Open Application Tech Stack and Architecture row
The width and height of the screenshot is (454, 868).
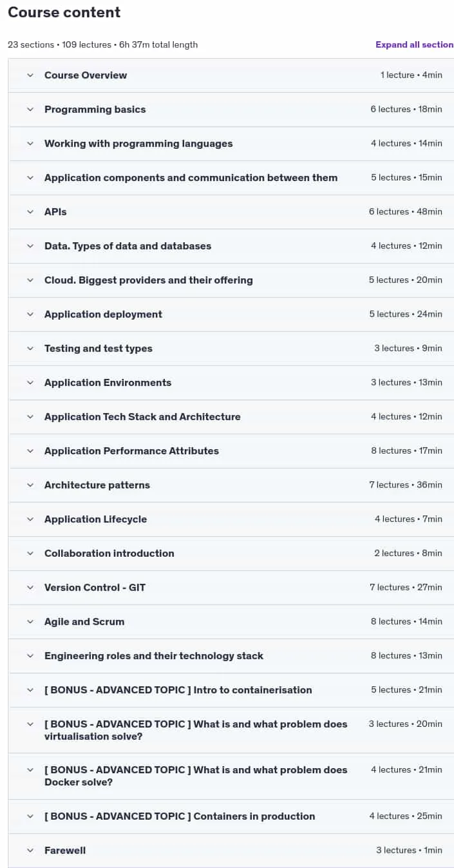tap(231, 417)
